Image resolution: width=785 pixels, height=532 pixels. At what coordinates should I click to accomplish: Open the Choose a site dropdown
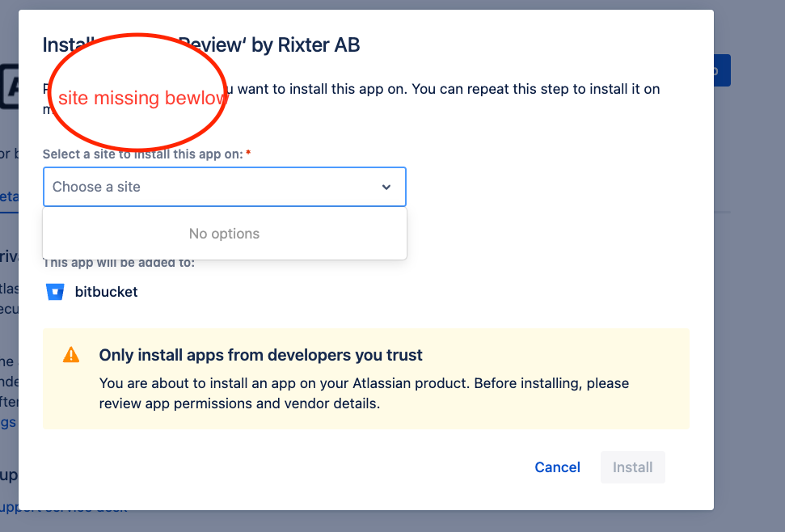224,187
